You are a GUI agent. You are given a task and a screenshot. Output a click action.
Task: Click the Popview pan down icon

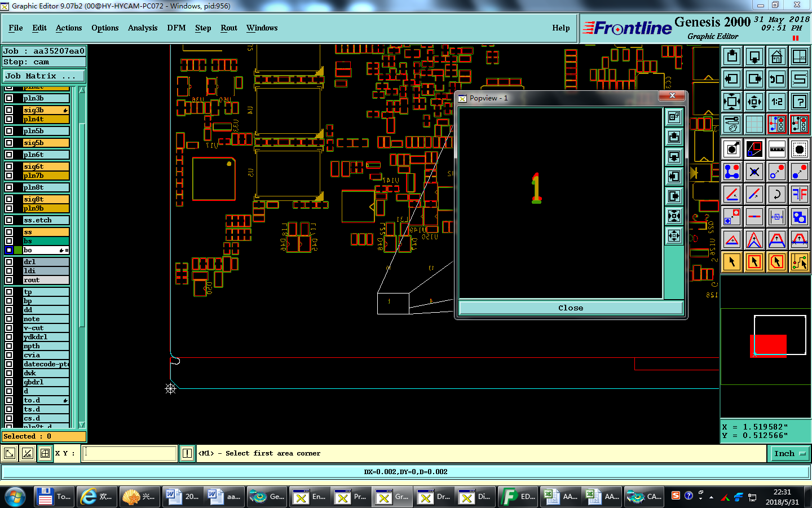pos(674,157)
